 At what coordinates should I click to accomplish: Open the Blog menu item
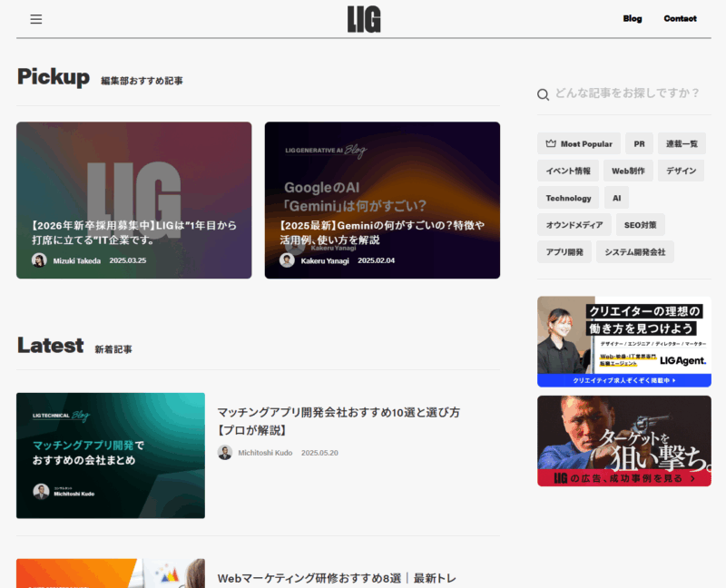[x=632, y=18]
